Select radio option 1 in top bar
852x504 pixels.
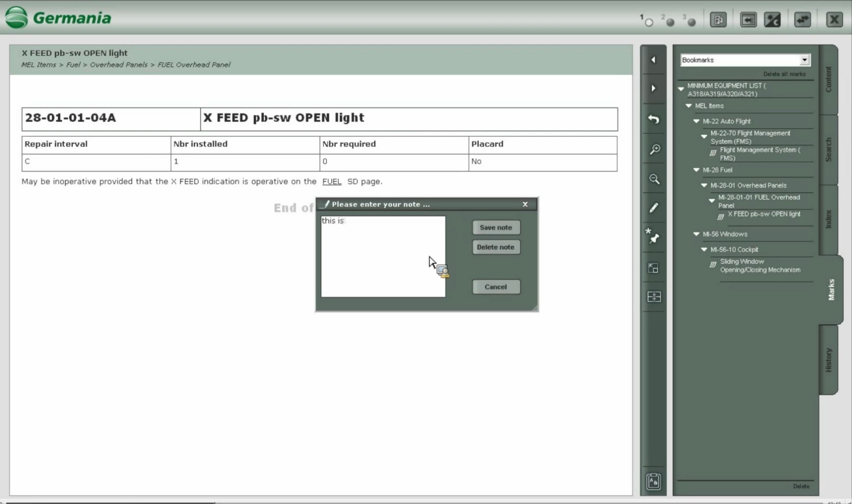coord(648,22)
